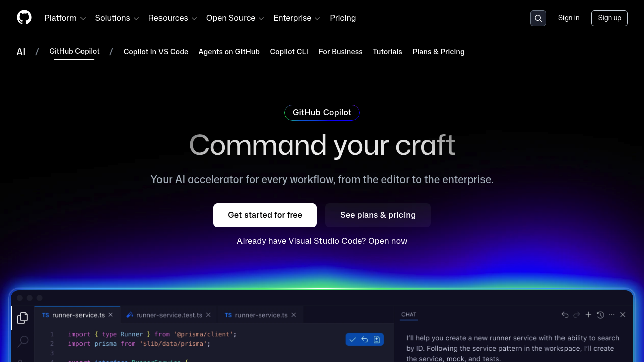Click Get started for free
The width and height of the screenshot is (644, 362).
coord(265,215)
